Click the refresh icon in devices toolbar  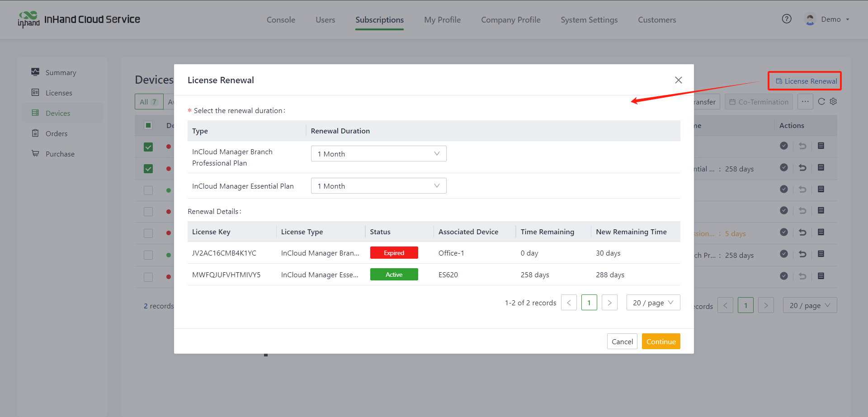click(821, 102)
